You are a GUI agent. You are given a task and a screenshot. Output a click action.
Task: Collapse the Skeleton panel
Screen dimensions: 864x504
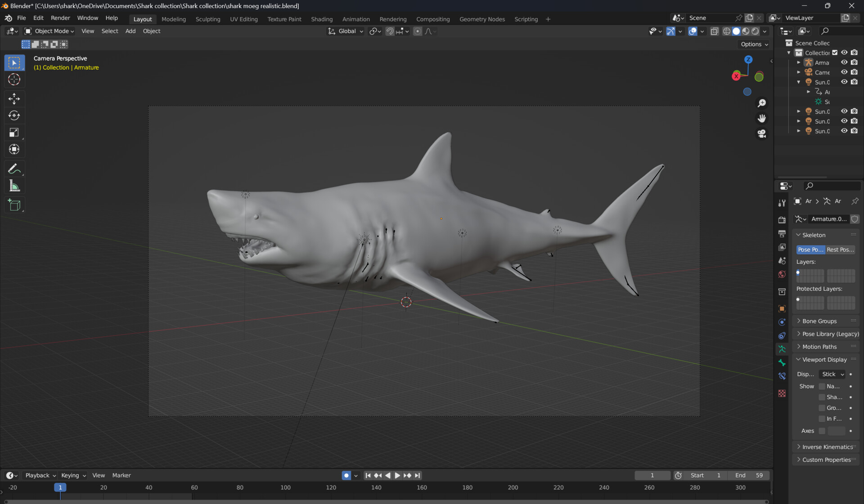click(811, 235)
